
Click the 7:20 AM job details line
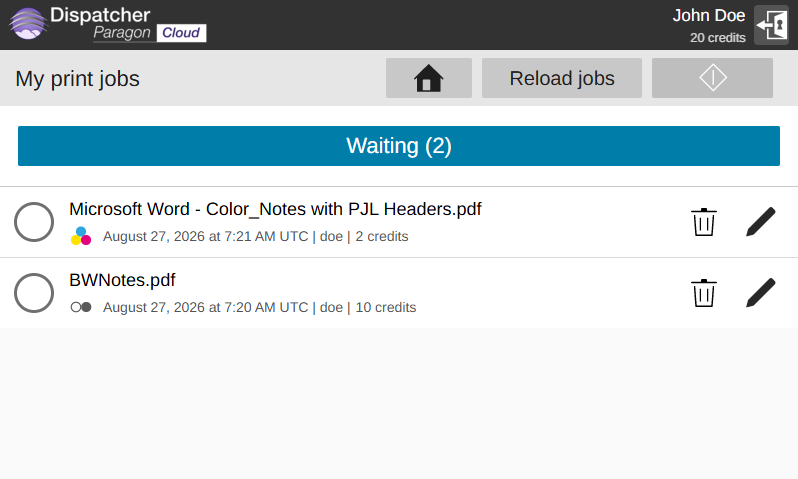(260, 307)
